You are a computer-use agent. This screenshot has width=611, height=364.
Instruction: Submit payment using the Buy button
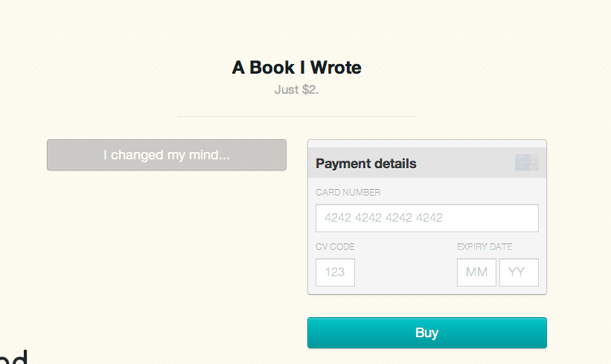pos(426,333)
